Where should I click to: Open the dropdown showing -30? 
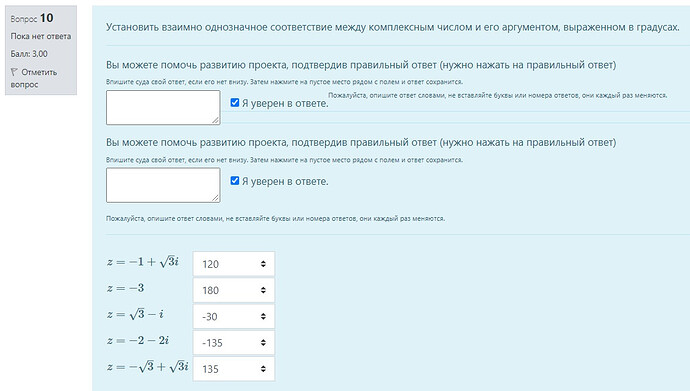click(x=234, y=316)
